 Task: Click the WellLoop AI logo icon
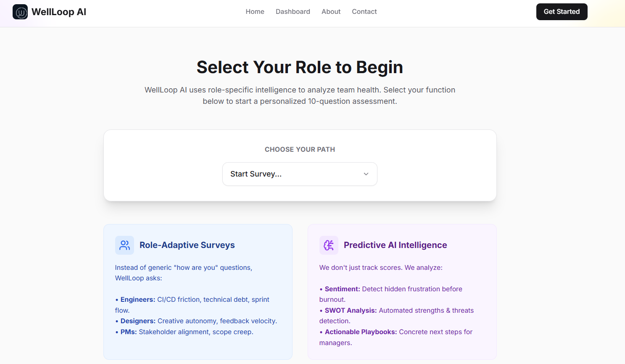pos(20,12)
